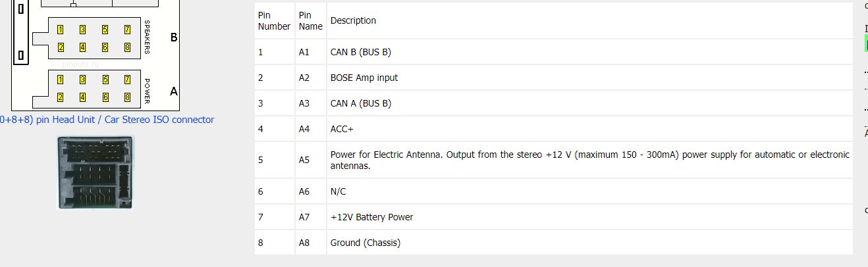868x267 pixels.
Task: Click pin 6 in the POWER connector A
Action: (x=105, y=97)
